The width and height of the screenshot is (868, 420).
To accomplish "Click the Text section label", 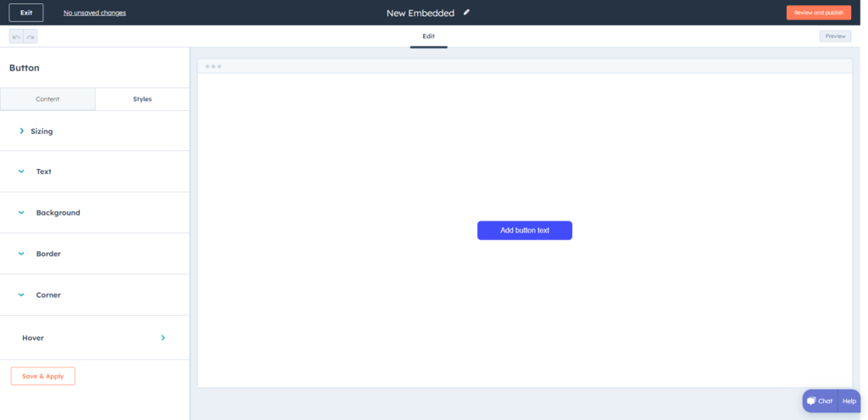I will (44, 171).
